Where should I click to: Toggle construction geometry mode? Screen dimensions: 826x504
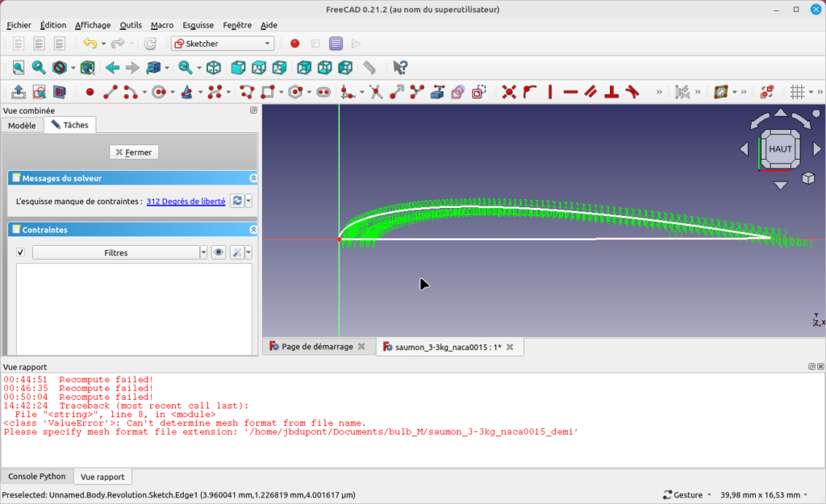479,92
